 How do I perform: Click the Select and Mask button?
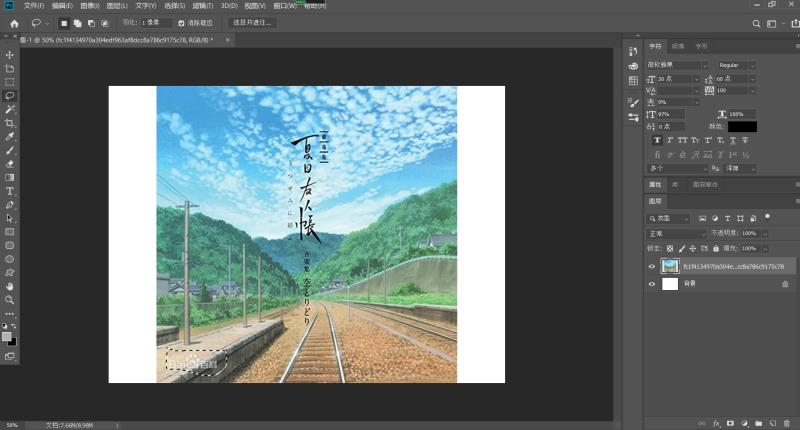252,23
